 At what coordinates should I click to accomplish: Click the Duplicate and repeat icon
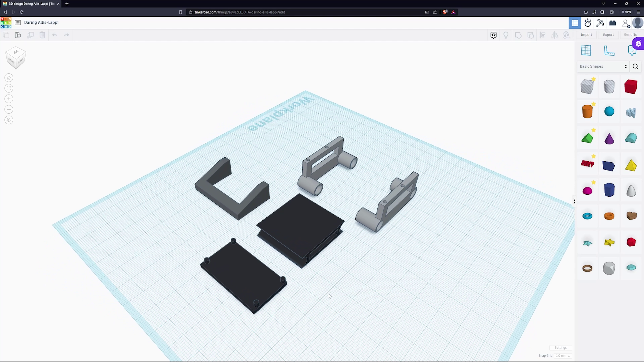point(30,35)
